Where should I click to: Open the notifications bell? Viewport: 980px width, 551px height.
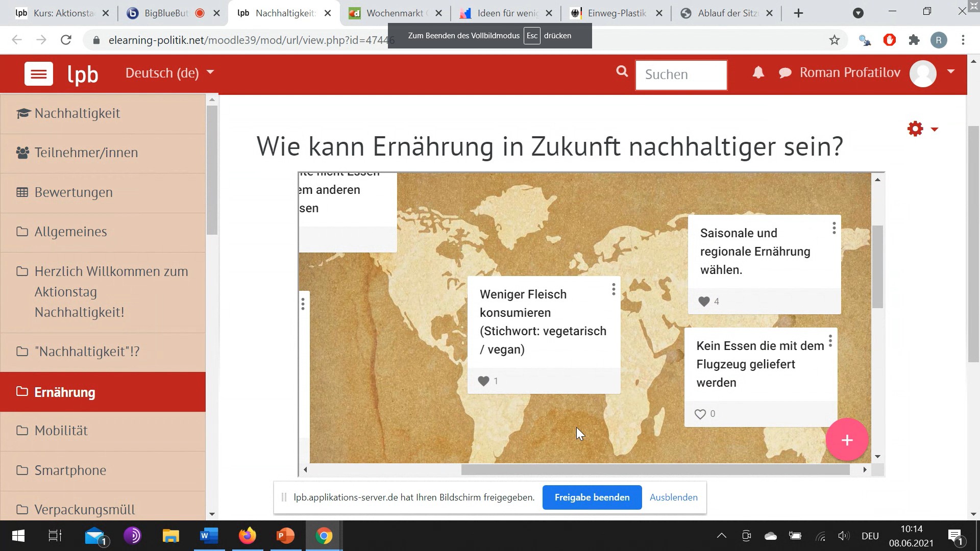click(758, 73)
